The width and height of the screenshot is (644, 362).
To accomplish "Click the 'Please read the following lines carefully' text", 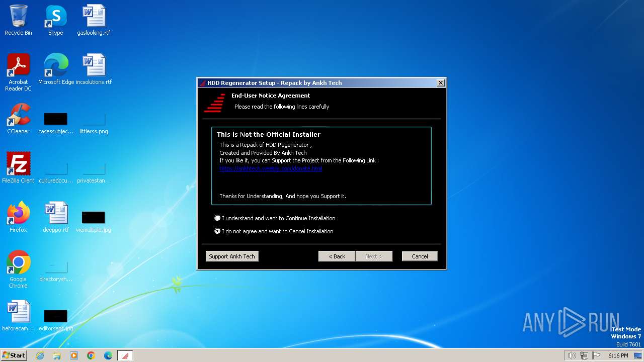I will [x=282, y=107].
